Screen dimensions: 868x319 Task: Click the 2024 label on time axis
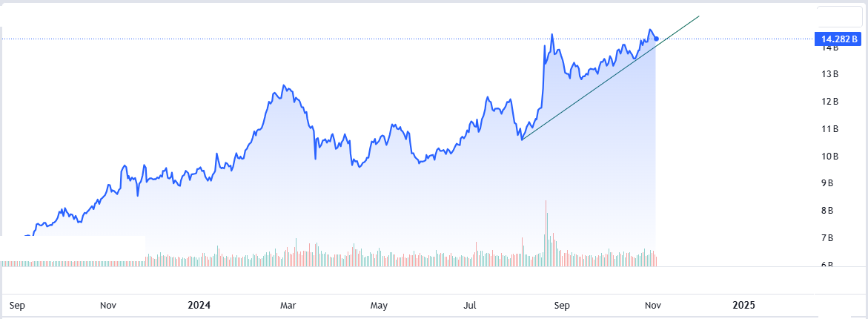(x=199, y=305)
